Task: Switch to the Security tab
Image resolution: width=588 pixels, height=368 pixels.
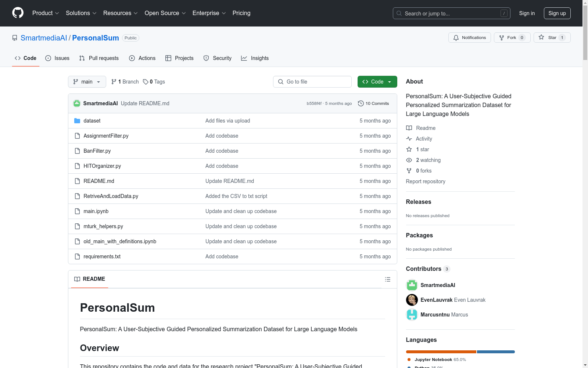Action: [x=218, y=58]
